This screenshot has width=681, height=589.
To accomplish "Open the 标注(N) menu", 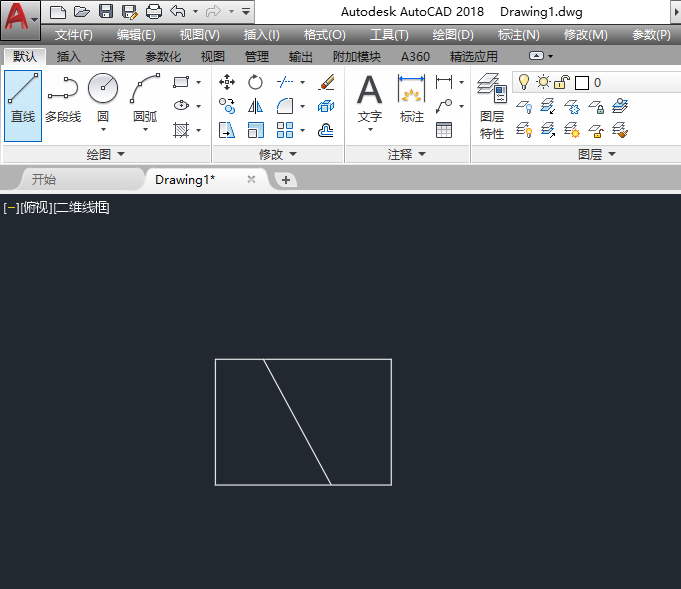I will (x=519, y=35).
